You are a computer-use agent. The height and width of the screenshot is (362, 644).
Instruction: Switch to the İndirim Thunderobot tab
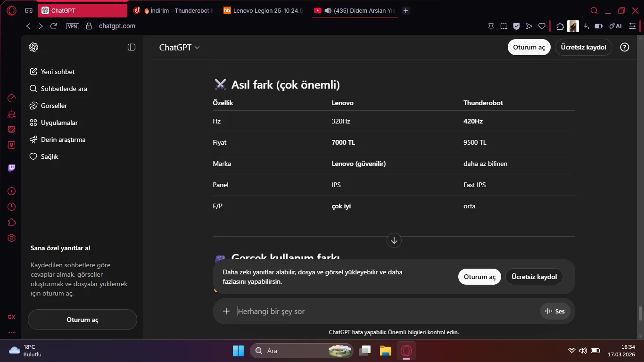coord(173,10)
